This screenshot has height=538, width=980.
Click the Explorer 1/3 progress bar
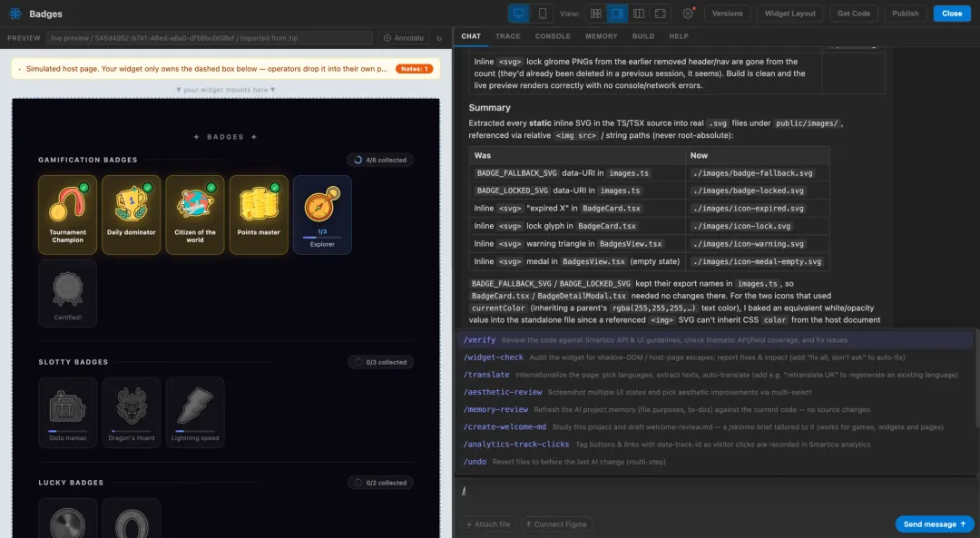tap(322, 238)
